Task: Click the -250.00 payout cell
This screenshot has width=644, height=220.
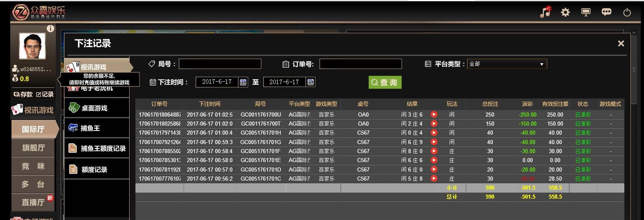Action: coord(528,115)
